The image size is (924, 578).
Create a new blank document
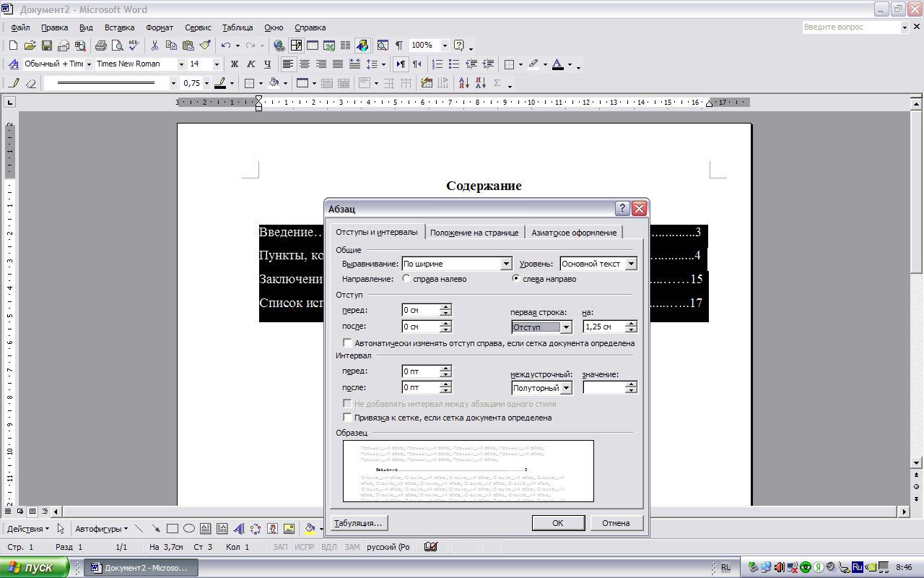(x=13, y=45)
